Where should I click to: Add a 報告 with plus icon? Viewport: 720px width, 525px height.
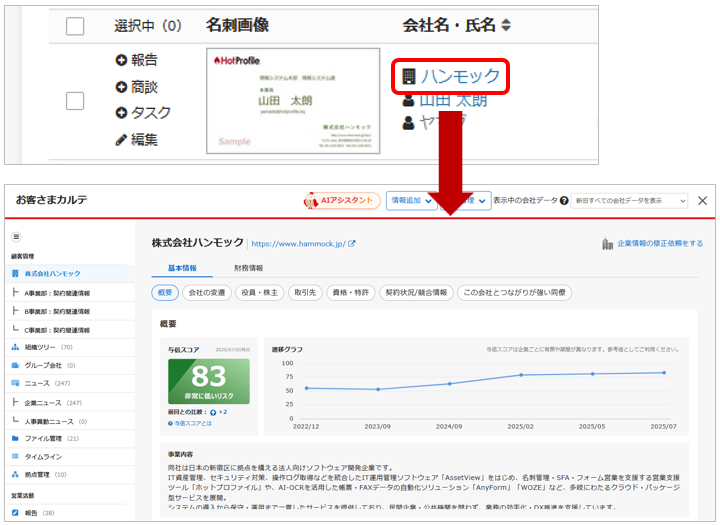point(121,60)
